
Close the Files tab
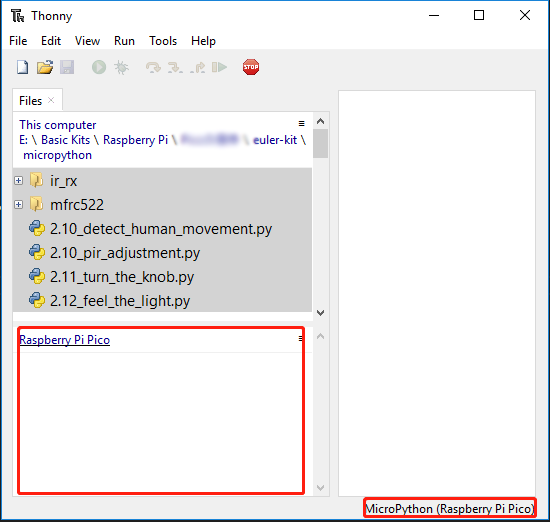51,100
